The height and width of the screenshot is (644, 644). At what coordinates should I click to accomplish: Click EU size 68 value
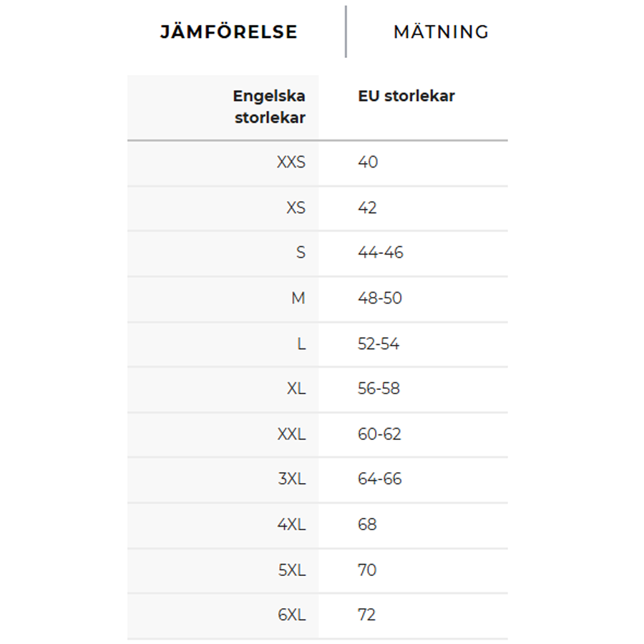point(367,524)
